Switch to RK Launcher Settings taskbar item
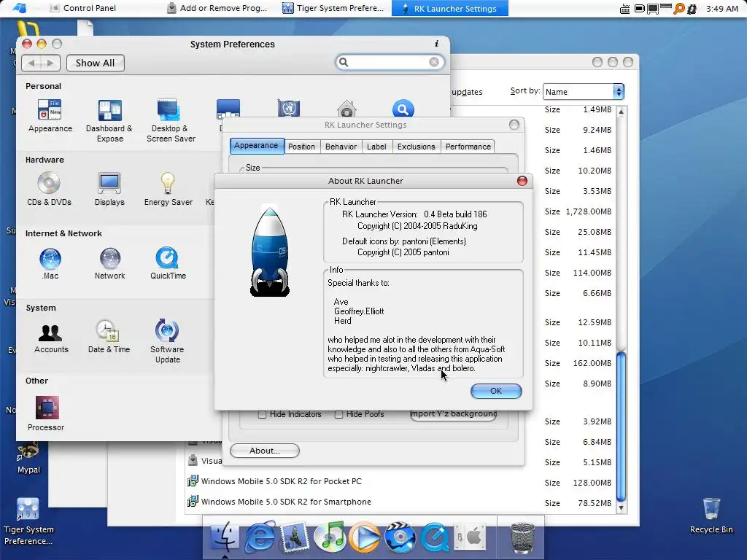The width and height of the screenshot is (747, 560). [x=449, y=8]
